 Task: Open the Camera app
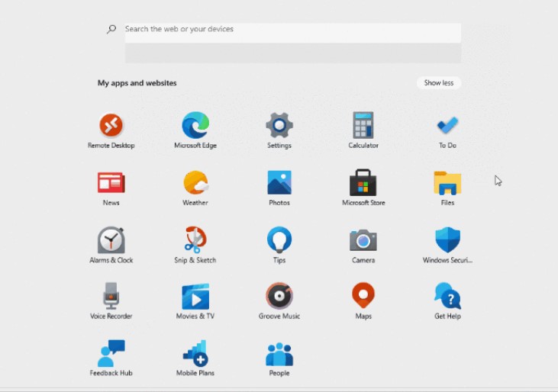click(x=363, y=240)
